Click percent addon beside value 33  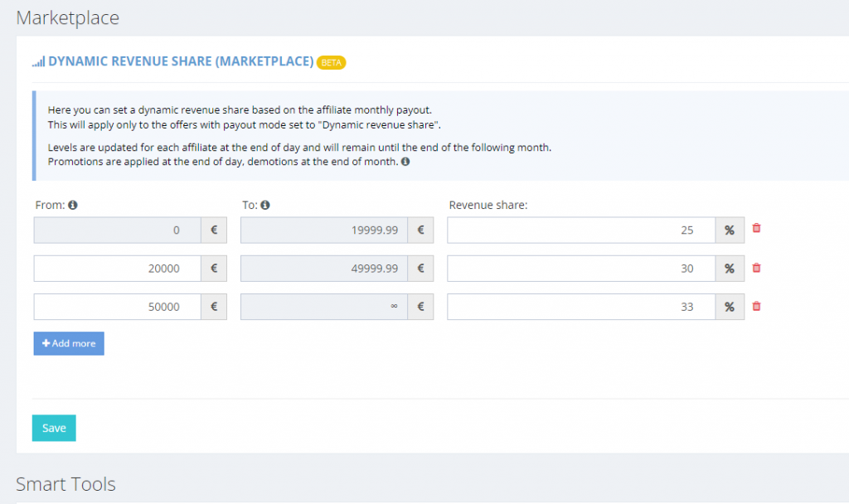click(x=730, y=307)
